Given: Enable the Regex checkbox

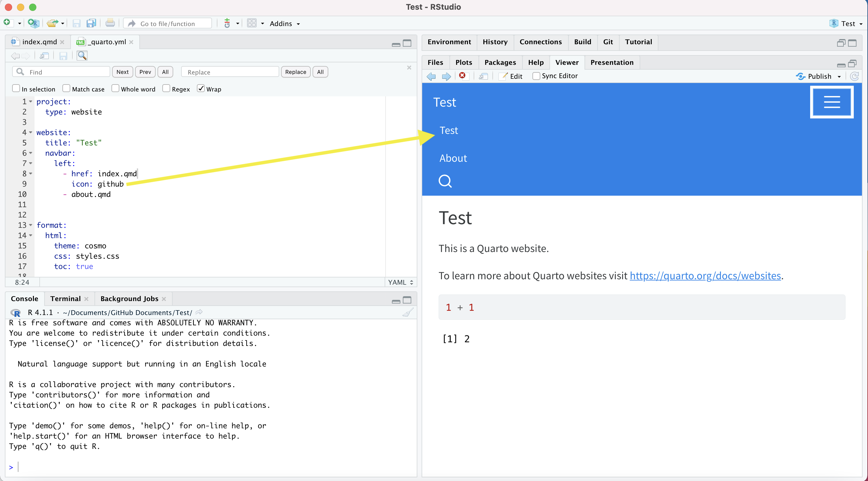Looking at the screenshot, I should coord(166,88).
